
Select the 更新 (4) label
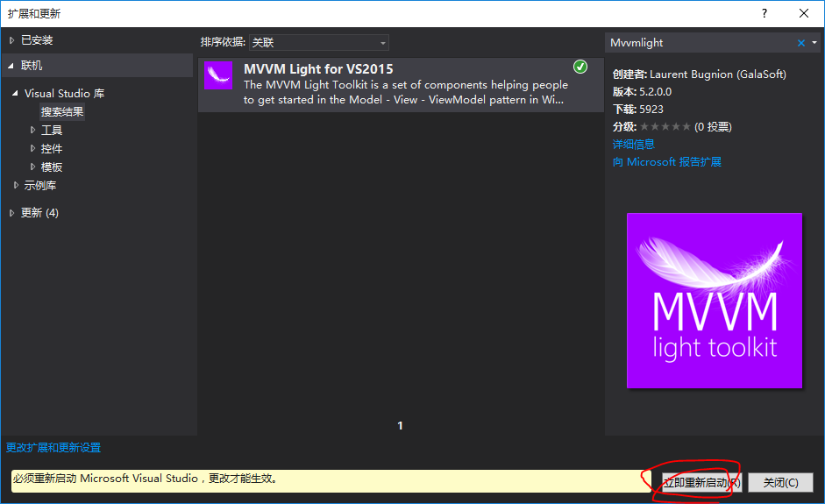(x=39, y=212)
